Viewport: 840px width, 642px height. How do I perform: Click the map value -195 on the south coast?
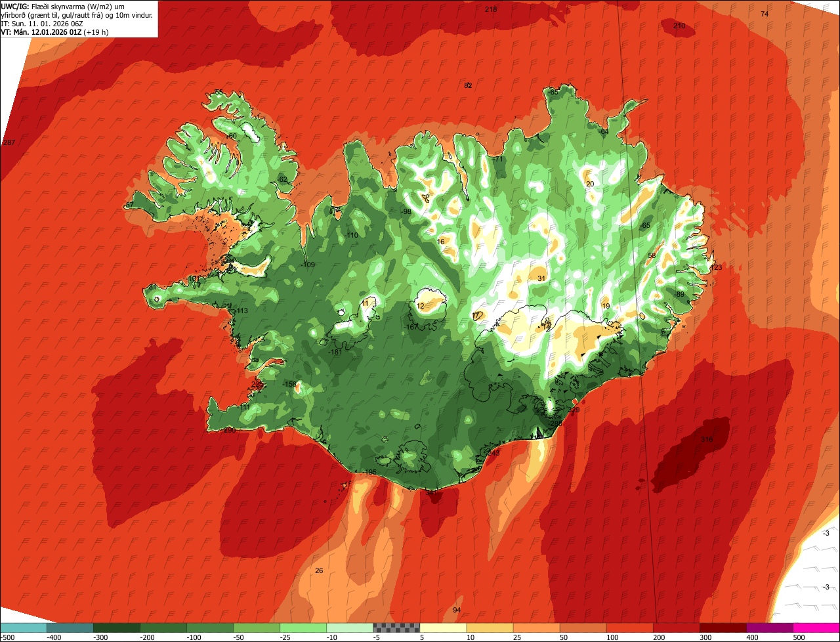[369, 472]
